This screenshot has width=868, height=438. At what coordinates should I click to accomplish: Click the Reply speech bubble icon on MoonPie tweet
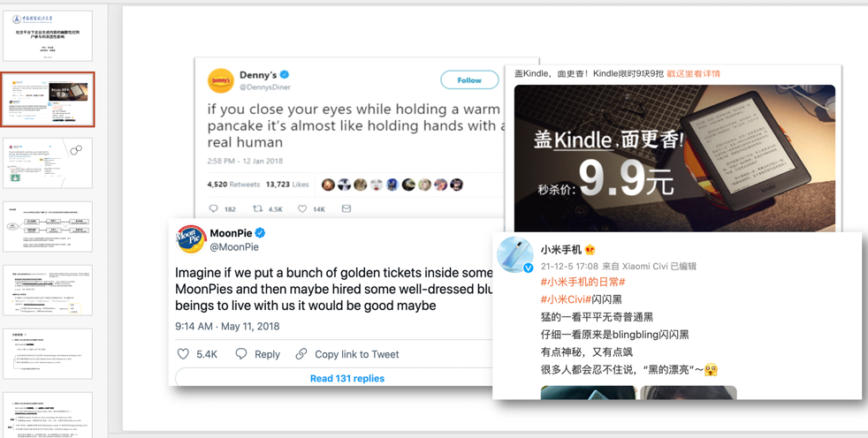(x=240, y=354)
